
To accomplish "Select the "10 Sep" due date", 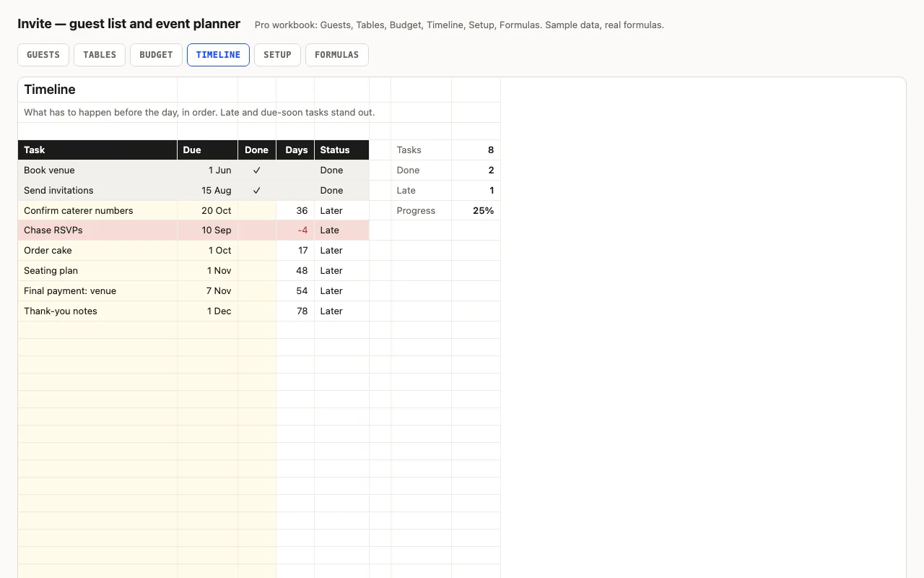I will click(208, 230).
